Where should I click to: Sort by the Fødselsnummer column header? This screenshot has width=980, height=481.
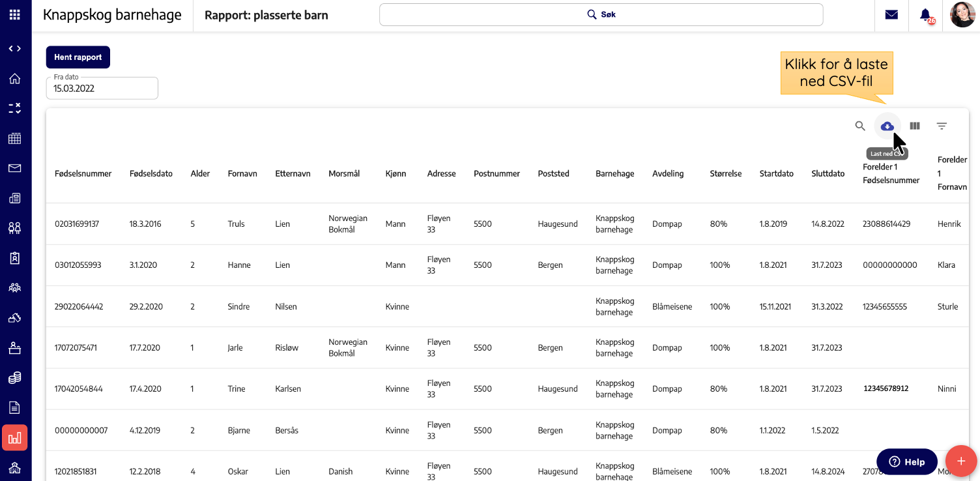point(83,173)
